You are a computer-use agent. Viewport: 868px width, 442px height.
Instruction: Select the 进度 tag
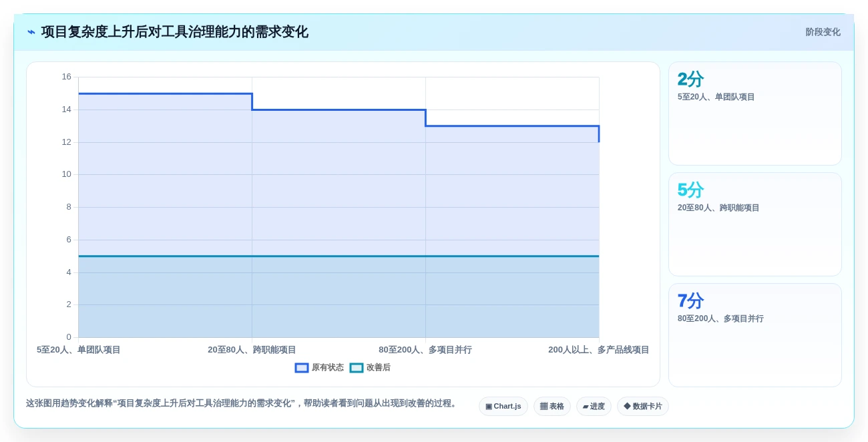click(x=594, y=407)
